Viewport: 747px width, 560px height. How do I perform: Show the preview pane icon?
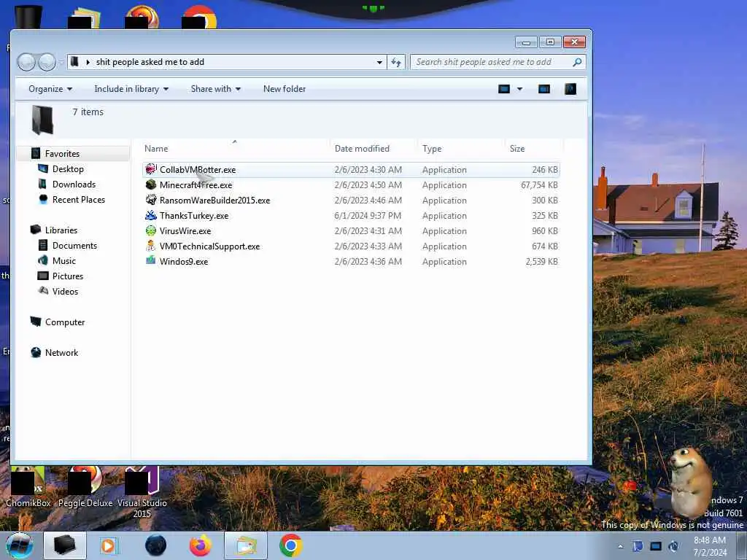(543, 89)
